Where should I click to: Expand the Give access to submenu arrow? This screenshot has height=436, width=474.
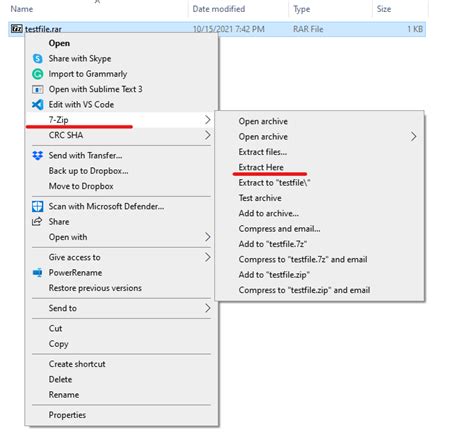point(207,257)
